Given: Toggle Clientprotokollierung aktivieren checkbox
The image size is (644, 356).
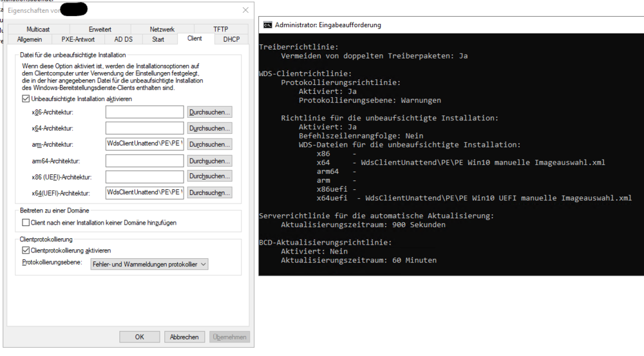Looking at the screenshot, I should (26, 250).
